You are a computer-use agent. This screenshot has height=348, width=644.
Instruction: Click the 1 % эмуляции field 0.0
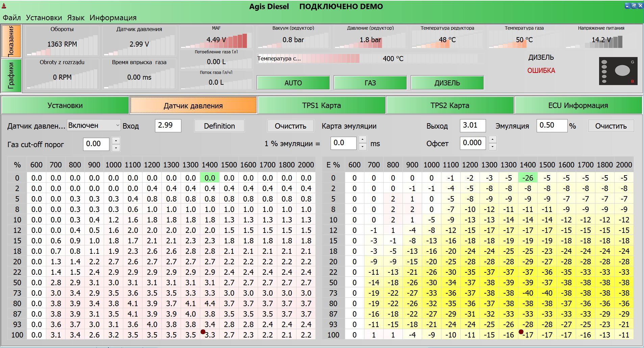tap(343, 143)
